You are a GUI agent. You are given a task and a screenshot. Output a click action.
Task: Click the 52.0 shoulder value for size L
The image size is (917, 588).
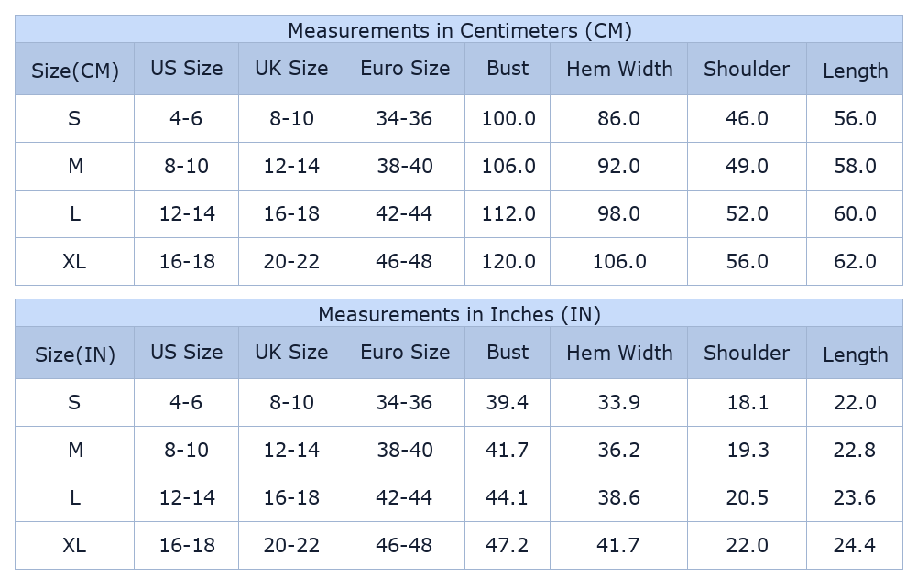(747, 213)
